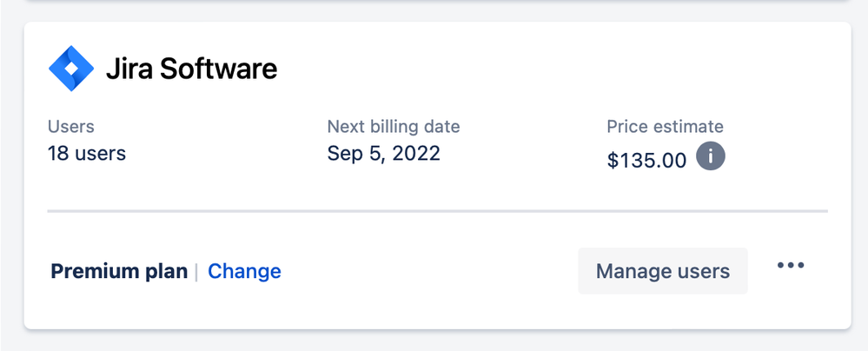Select the Jira Software product title
868x351 pixels.
point(191,69)
